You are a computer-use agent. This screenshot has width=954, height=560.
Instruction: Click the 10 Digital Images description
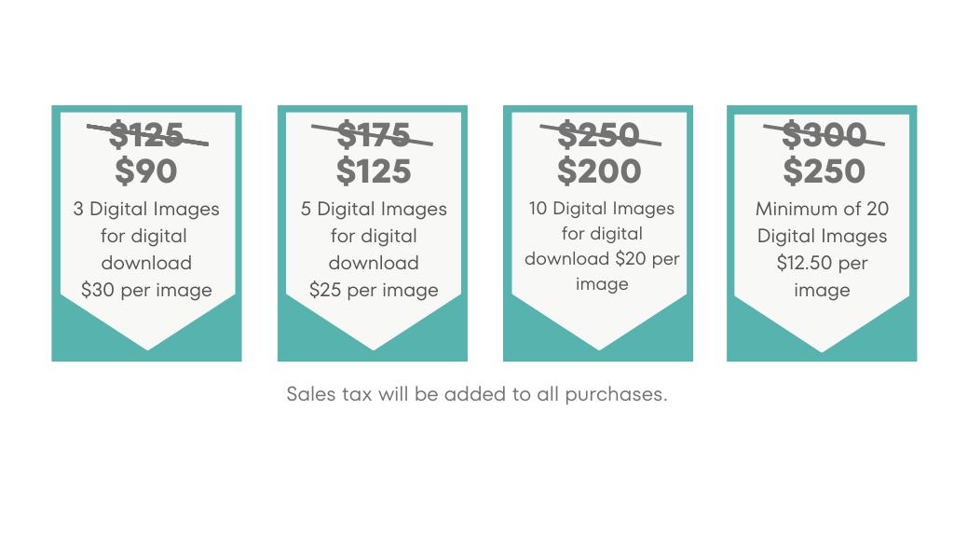pyautogui.click(x=602, y=246)
